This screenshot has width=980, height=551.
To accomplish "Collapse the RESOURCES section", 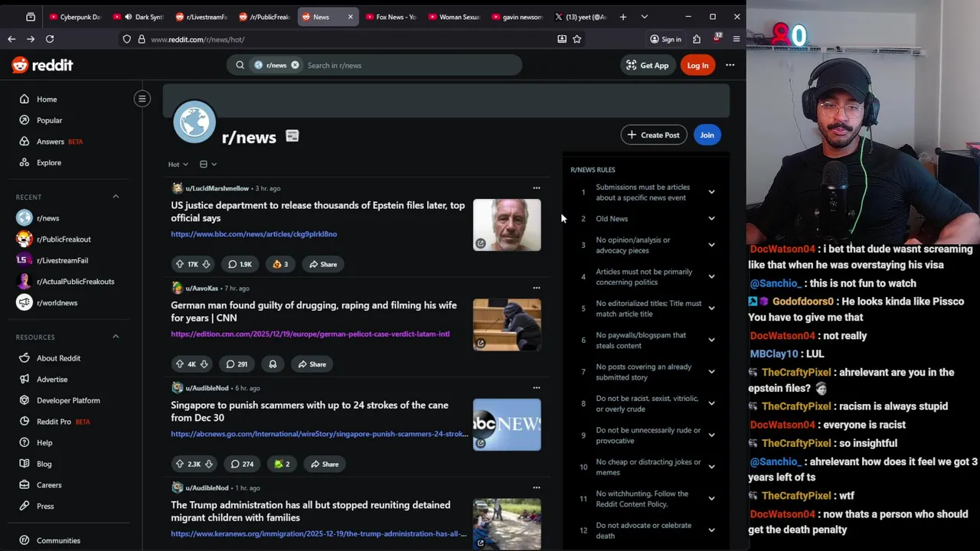I will (116, 337).
